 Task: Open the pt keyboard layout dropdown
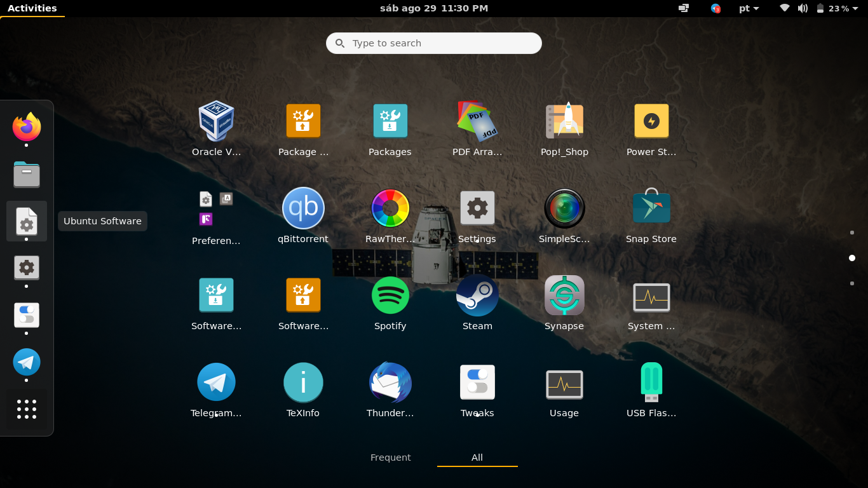coord(749,8)
